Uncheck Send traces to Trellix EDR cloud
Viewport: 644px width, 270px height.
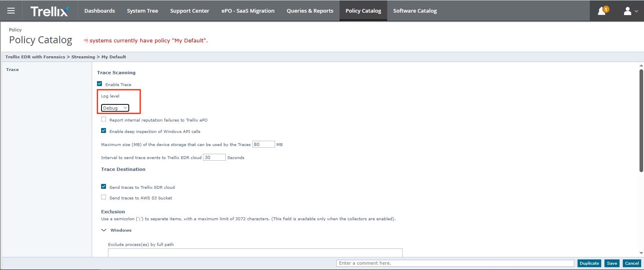click(x=104, y=187)
